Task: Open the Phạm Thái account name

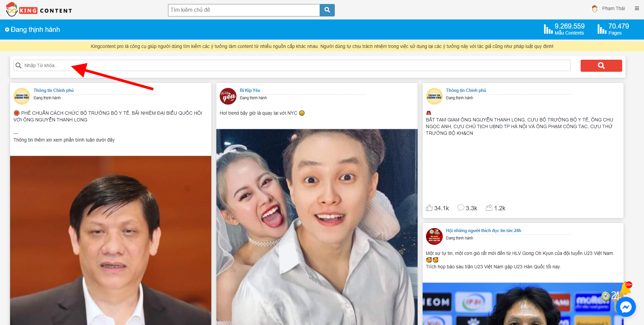Action: pos(613,8)
